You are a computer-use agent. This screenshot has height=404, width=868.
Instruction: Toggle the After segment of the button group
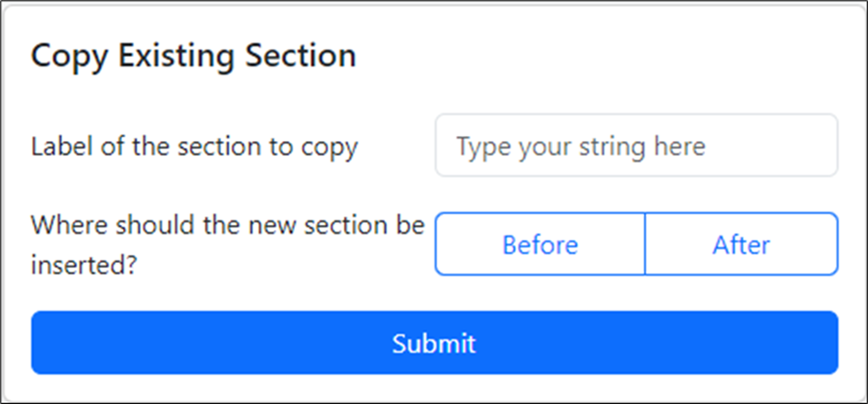coord(742,244)
